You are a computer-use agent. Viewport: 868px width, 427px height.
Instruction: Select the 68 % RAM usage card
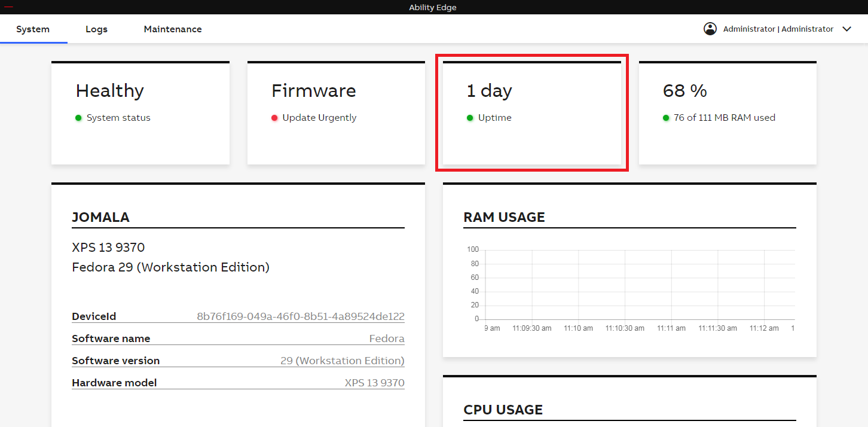[728, 112]
